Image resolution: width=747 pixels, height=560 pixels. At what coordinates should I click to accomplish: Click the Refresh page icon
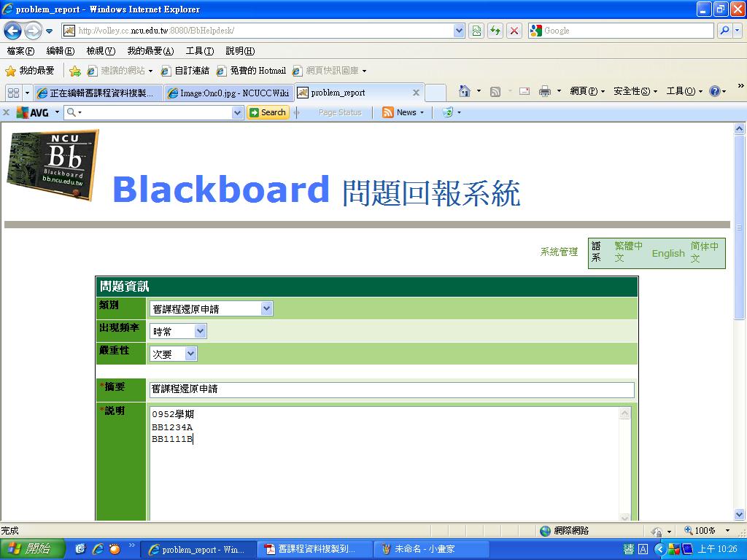pyautogui.click(x=495, y=31)
